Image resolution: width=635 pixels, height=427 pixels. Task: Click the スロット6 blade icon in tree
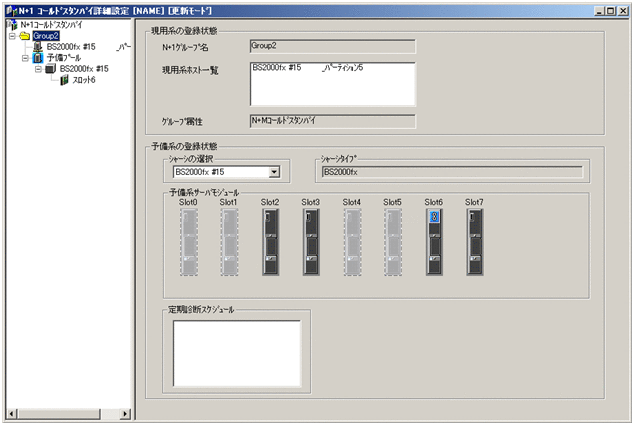tap(64, 80)
